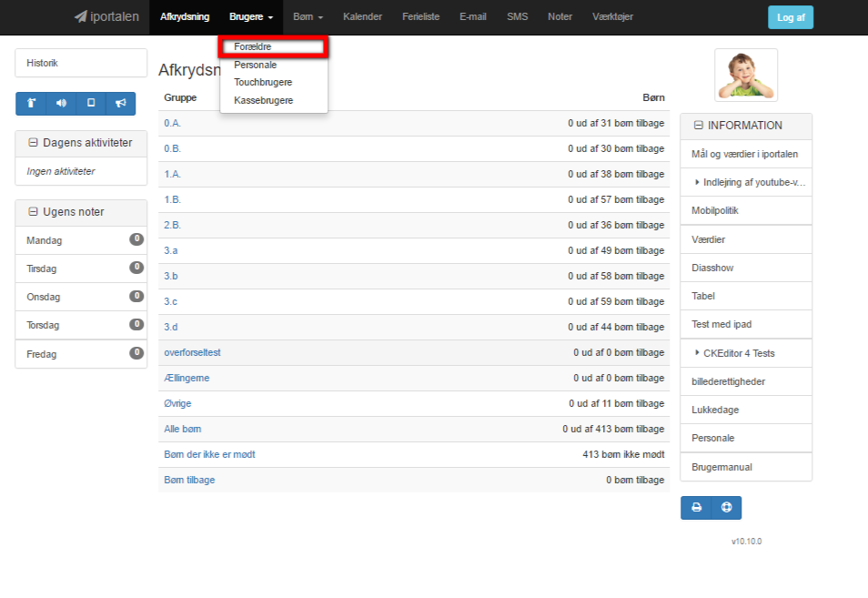868x598 pixels.
Task: Collapse the INFORMATION panel
Action: [698, 126]
